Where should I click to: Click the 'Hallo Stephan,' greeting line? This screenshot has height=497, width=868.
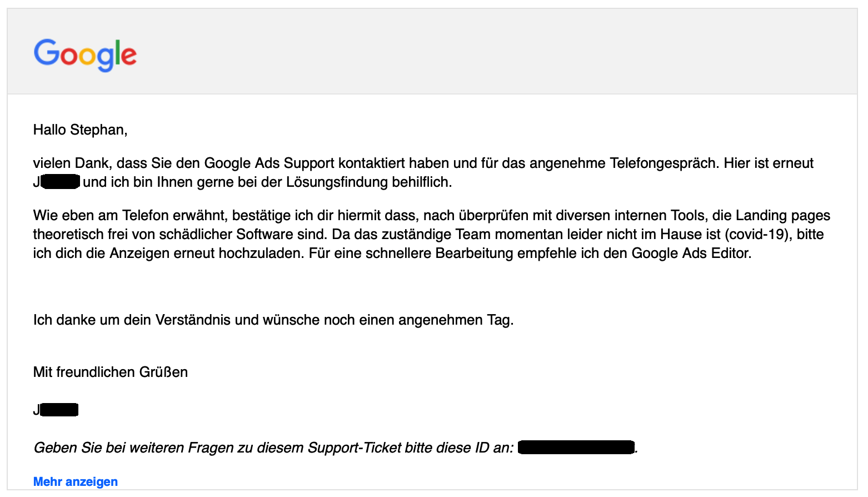pyautogui.click(x=80, y=130)
